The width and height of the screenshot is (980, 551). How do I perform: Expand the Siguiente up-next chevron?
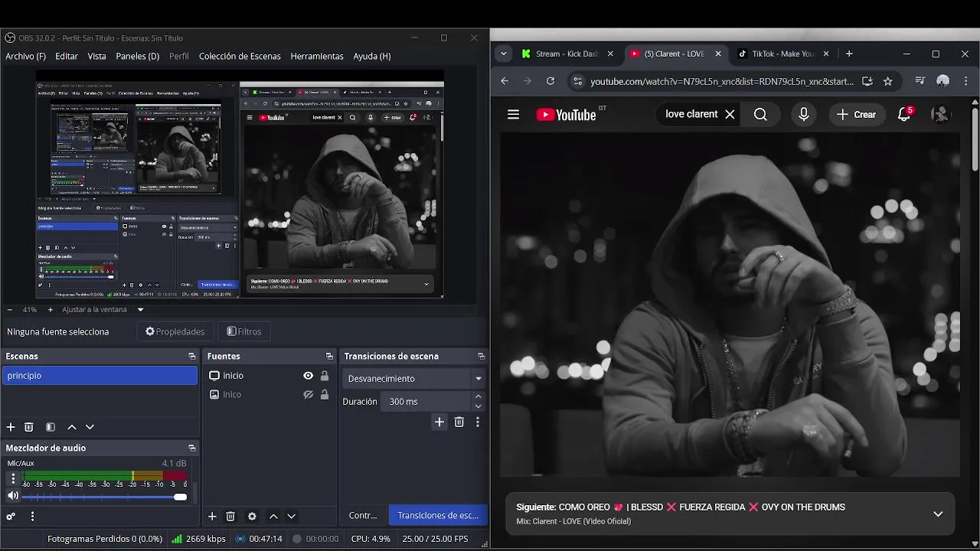pyautogui.click(x=938, y=514)
